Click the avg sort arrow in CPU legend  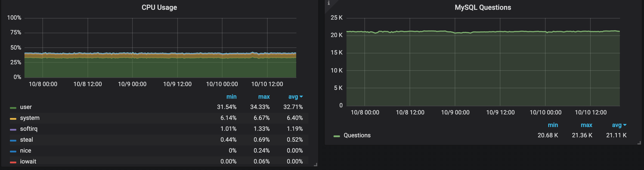coord(301,97)
